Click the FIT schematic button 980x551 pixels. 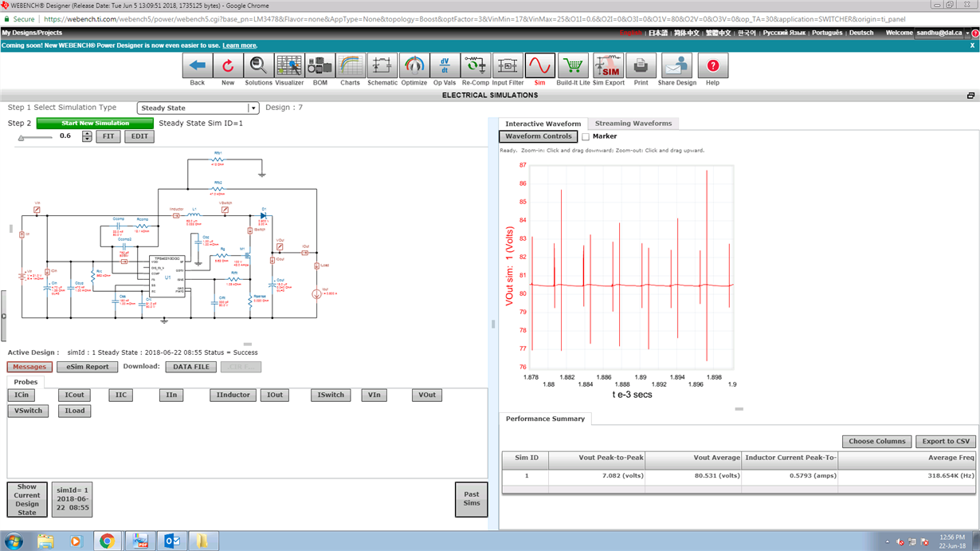point(108,136)
